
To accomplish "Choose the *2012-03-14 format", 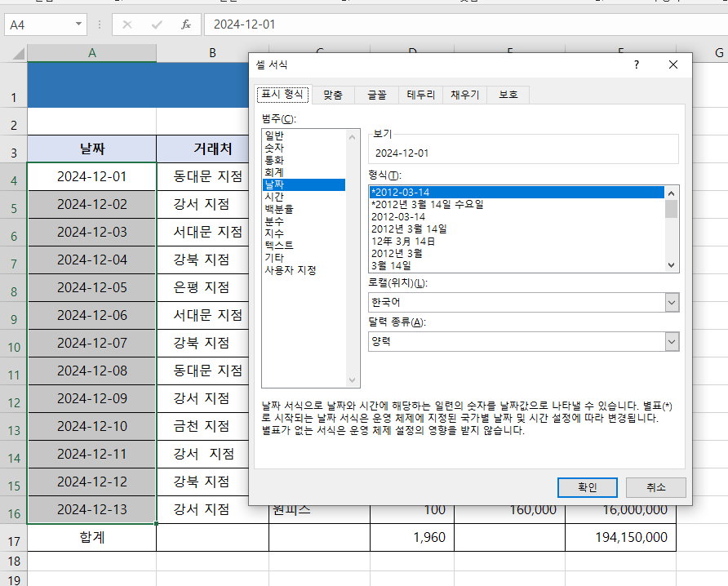I will (517, 193).
